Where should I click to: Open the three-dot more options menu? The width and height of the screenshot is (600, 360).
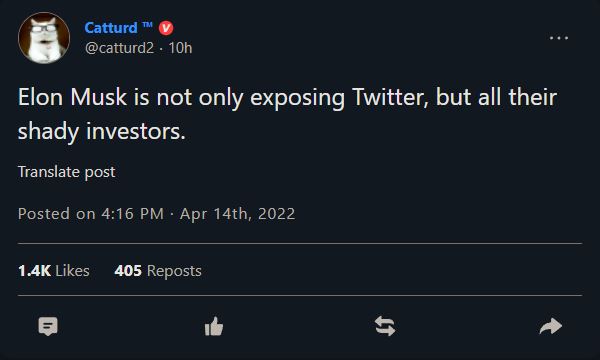[559, 38]
